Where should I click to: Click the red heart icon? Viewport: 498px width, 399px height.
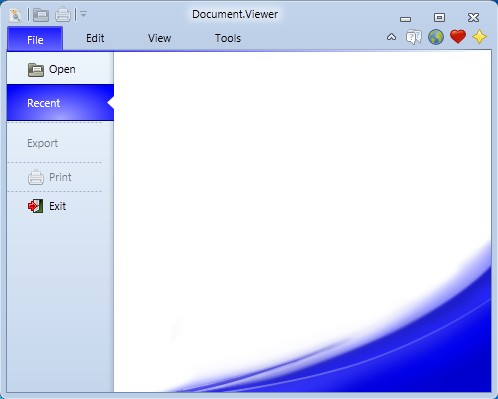coord(458,37)
